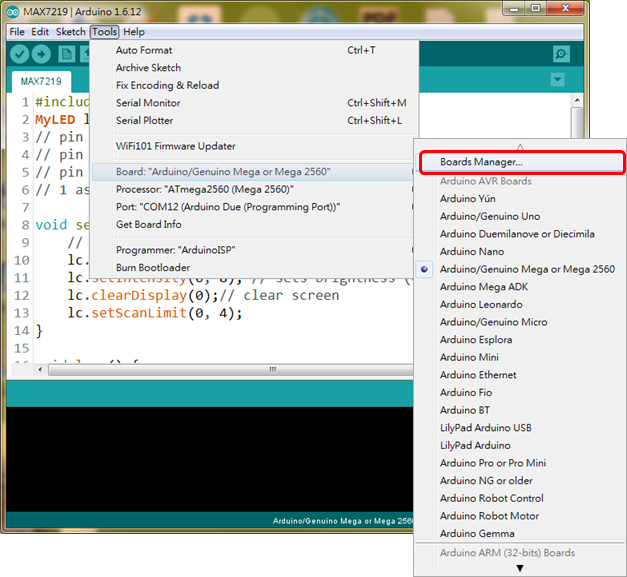This screenshot has height=577, width=627.
Task: Open Serial Monitor from Tools menu
Action: click(x=255, y=103)
